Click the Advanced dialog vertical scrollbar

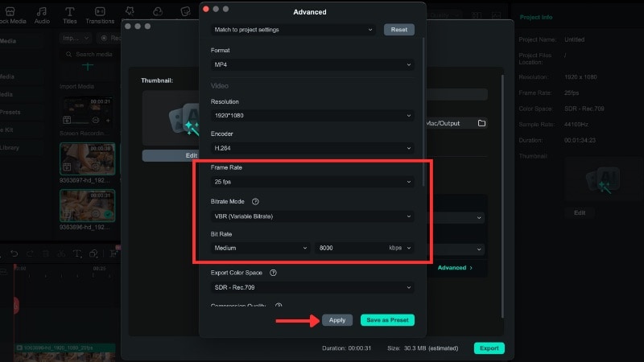click(423, 112)
